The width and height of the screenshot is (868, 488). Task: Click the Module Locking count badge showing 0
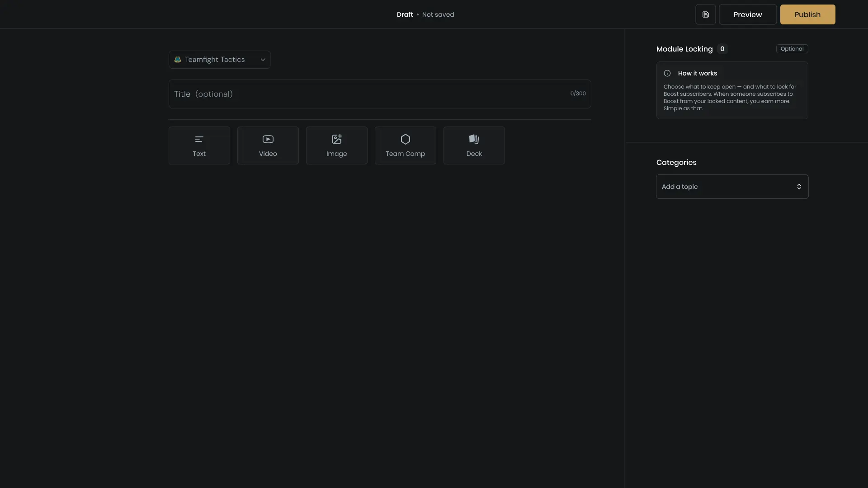(x=722, y=49)
